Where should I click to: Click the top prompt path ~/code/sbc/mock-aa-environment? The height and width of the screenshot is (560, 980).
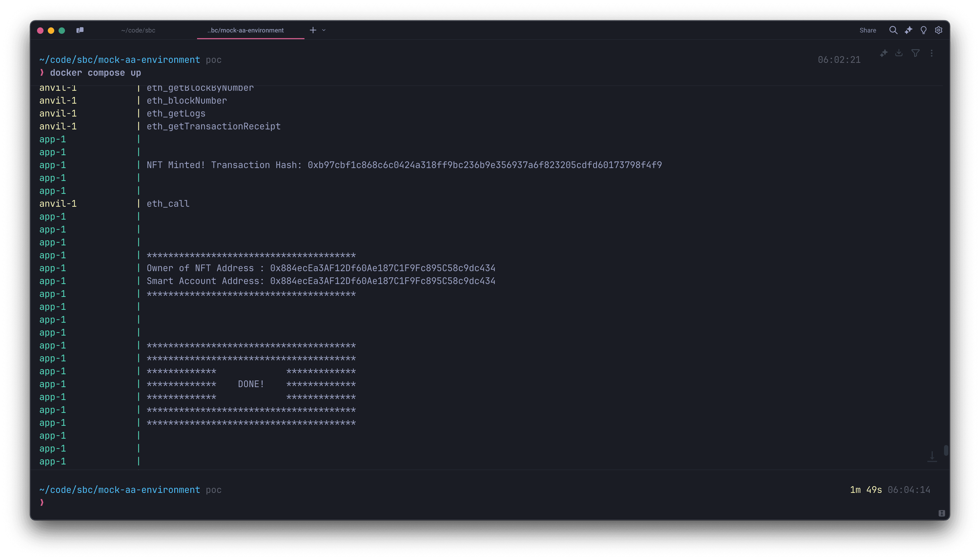click(x=120, y=60)
